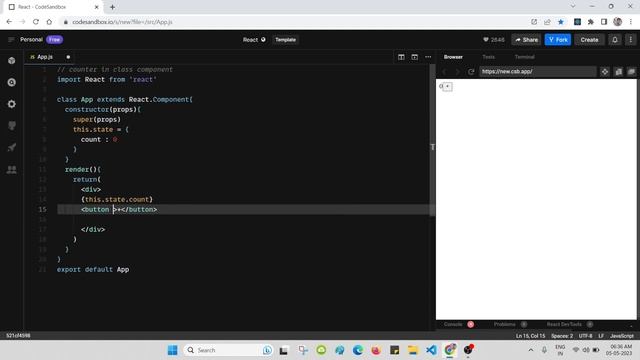The image size is (640, 360).
Task: Click the bookmark star in Chrome address bar
Action: point(561,22)
